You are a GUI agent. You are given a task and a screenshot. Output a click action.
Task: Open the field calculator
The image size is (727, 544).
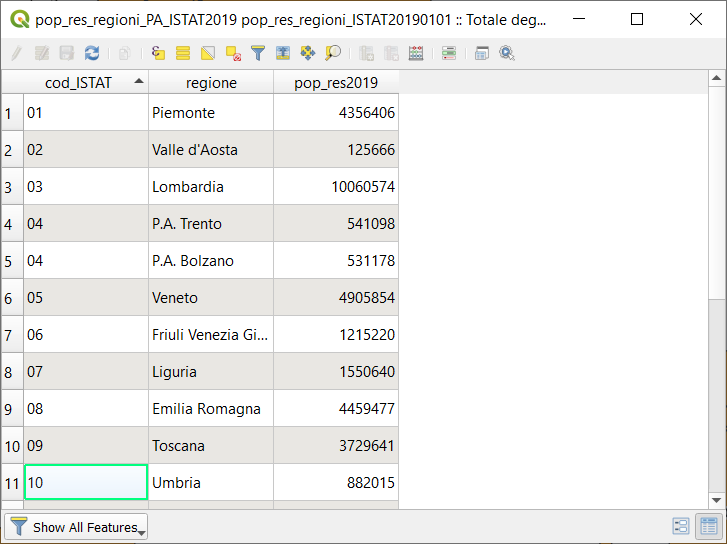pos(416,53)
